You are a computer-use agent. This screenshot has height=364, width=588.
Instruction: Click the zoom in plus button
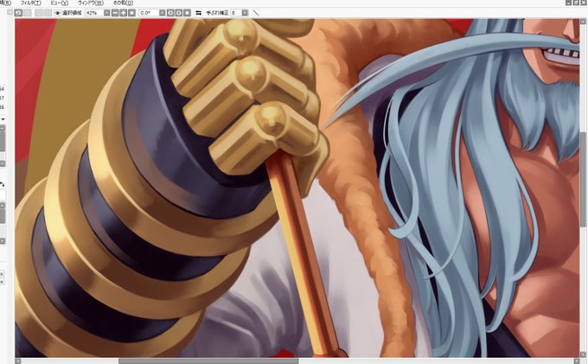pos(124,13)
